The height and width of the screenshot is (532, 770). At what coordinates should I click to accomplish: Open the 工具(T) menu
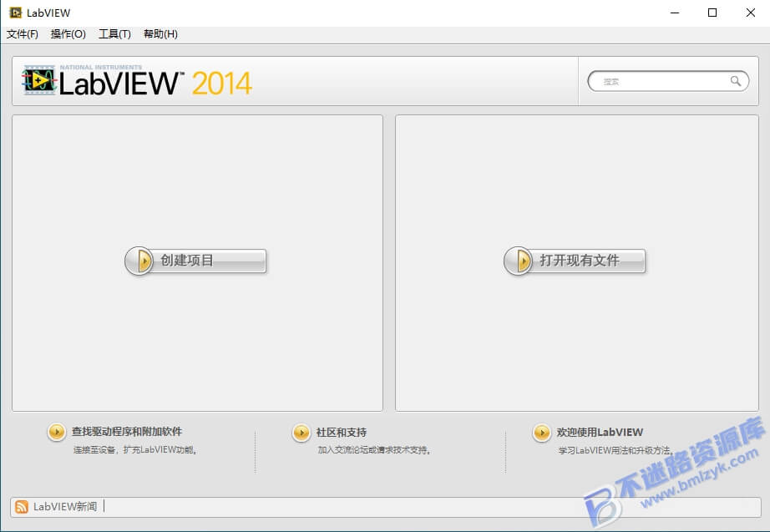click(x=114, y=34)
